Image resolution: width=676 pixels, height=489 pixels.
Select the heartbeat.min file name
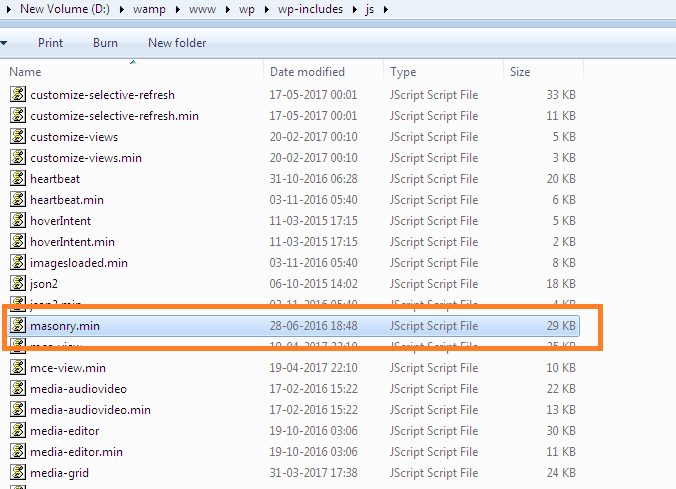(67, 200)
